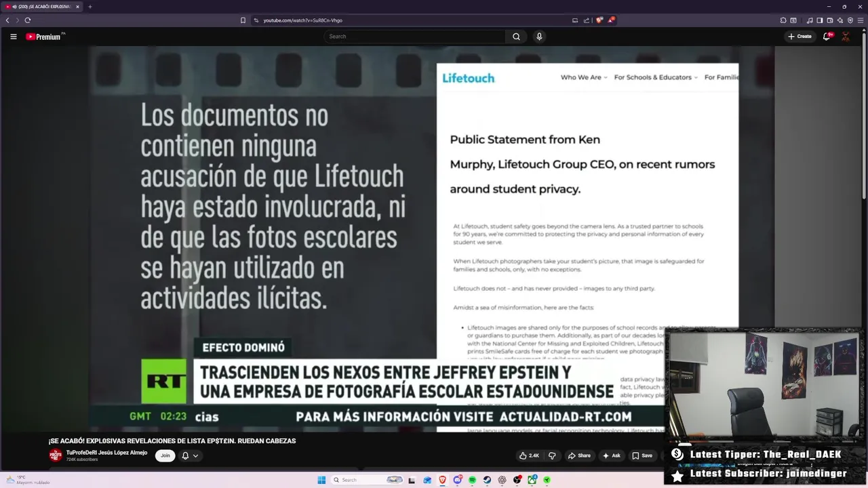Screen dimensions: 868x488
Task: Start voice search with microphone icon
Action: pyautogui.click(x=539, y=37)
